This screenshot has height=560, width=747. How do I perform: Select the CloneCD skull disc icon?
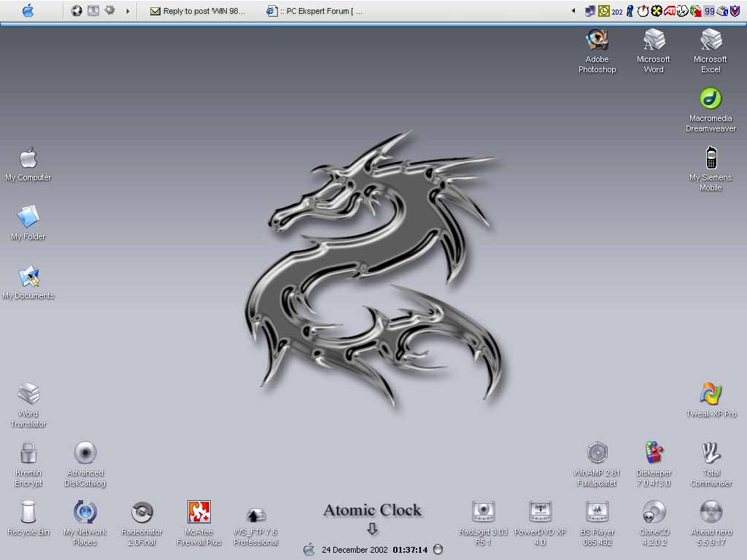tap(654, 512)
